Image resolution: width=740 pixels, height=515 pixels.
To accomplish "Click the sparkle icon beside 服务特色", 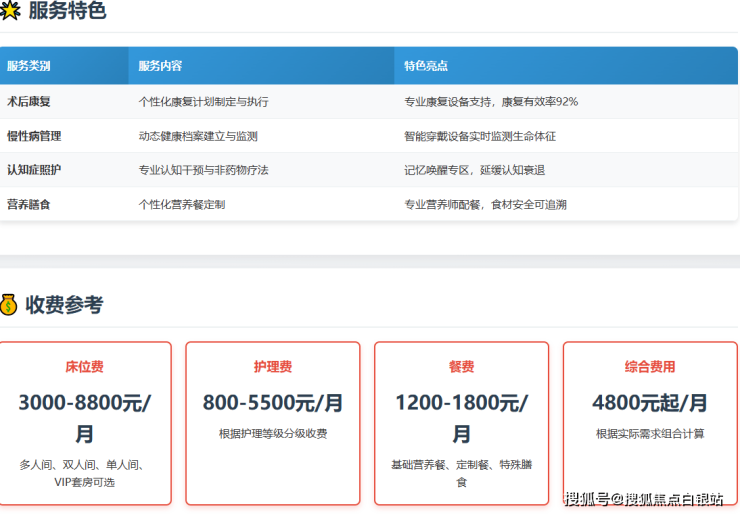I will tap(10, 11).
